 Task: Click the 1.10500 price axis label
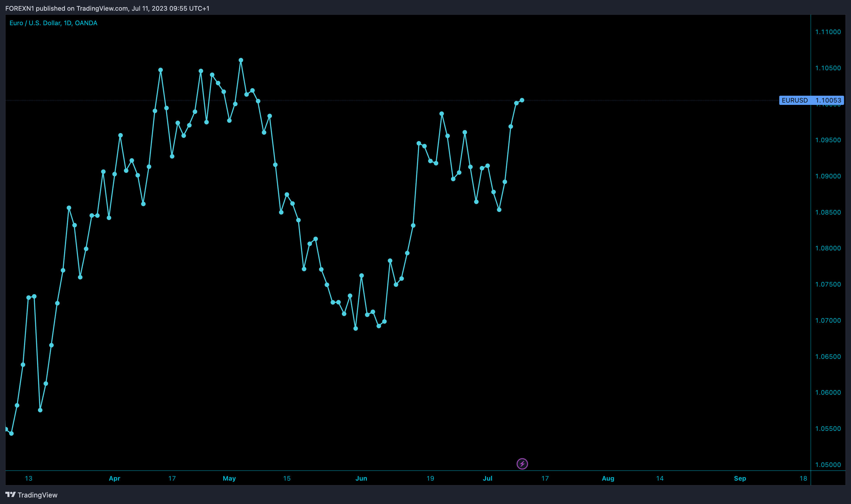click(828, 68)
